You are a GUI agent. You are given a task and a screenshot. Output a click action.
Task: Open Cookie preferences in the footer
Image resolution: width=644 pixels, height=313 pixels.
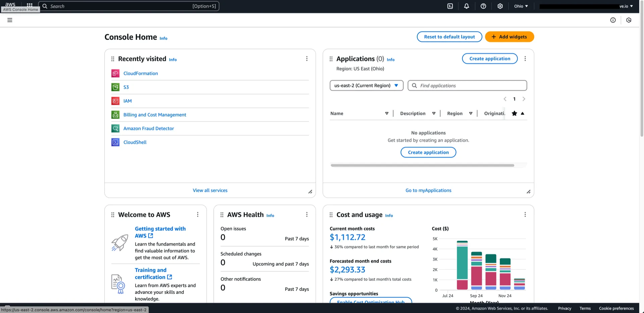pyautogui.click(x=616, y=308)
